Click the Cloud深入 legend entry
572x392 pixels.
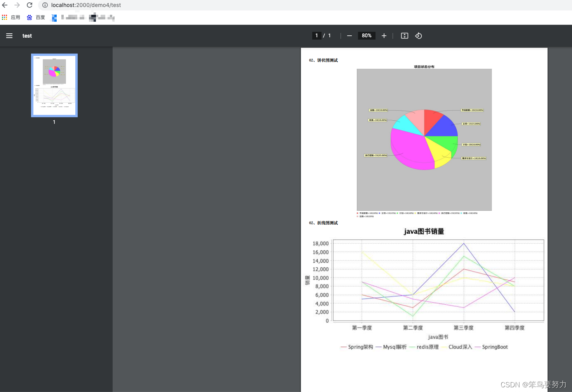click(x=457, y=347)
